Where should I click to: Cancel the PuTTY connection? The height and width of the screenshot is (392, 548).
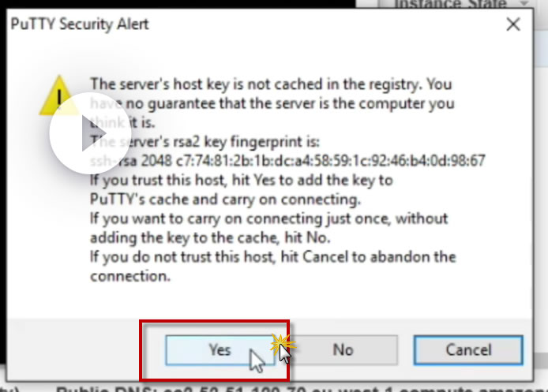click(x=468, y=350)
